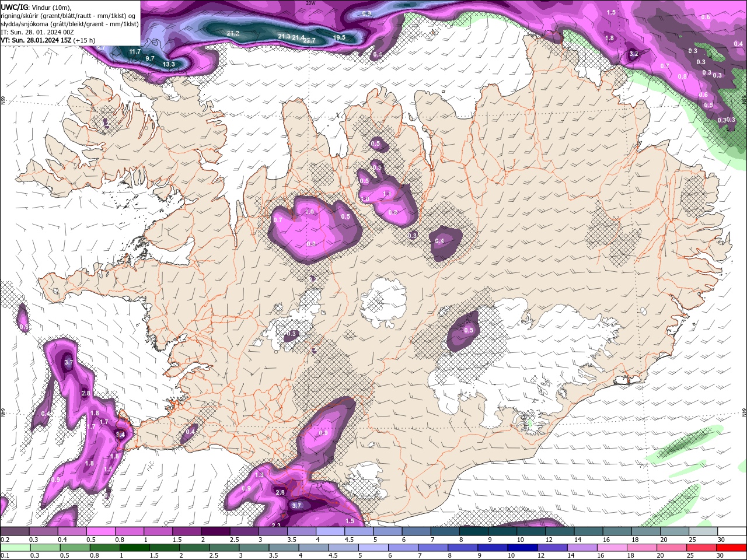This screenshot has height=560, width=747.
Task: Click the '30' label in lower legend row
Action: point(720,556)
